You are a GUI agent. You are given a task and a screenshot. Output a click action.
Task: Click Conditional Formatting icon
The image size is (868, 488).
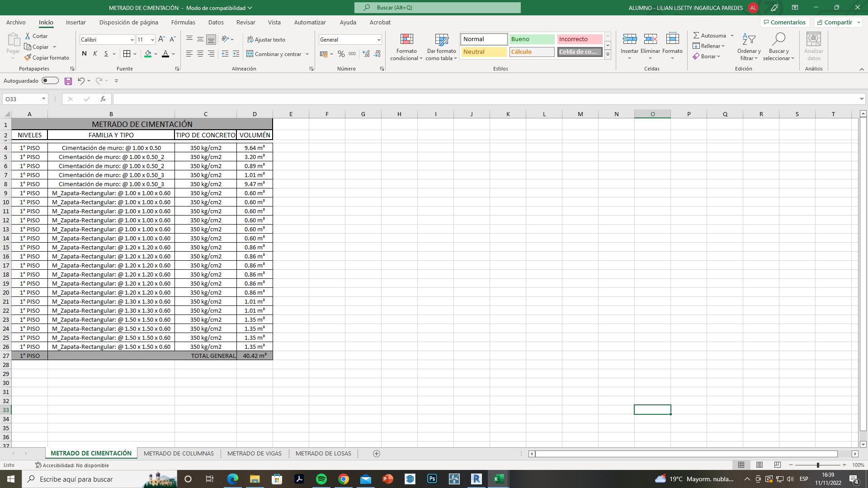pyautogui.click(x=406, y=40)
